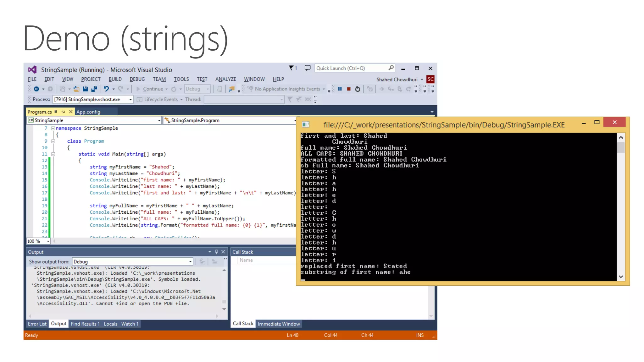Expand the Show output from Debug dropdown

coord(190,261)
